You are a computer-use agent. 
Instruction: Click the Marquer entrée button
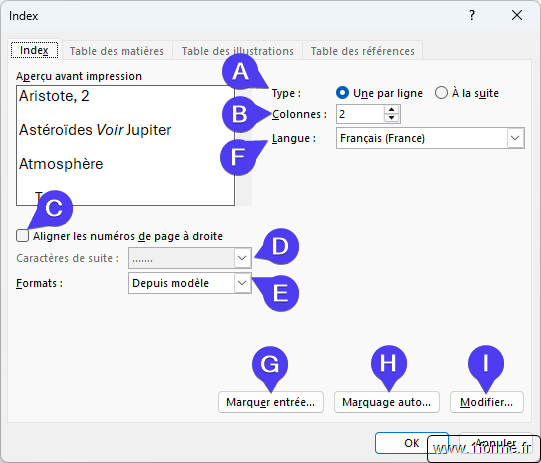[271, 402]
